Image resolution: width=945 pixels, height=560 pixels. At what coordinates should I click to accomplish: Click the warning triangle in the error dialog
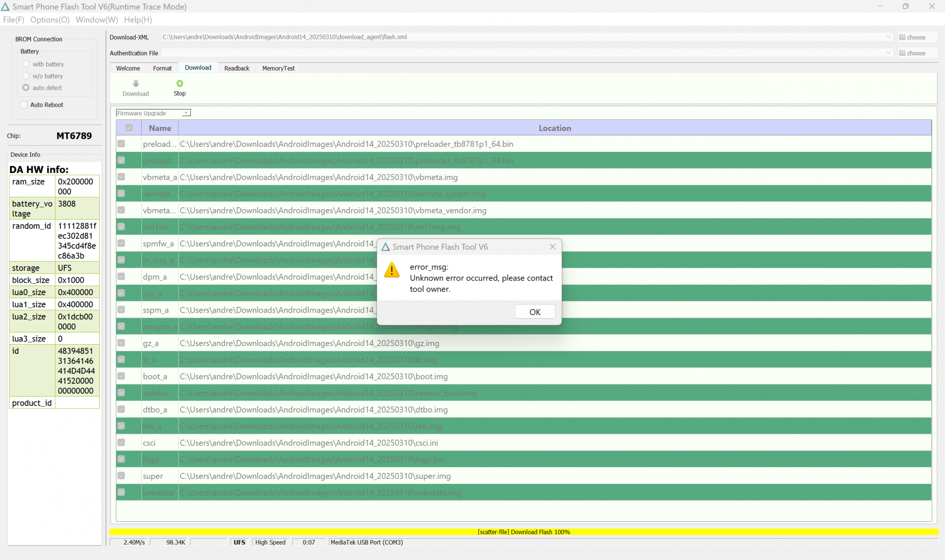tap(392, 270)
